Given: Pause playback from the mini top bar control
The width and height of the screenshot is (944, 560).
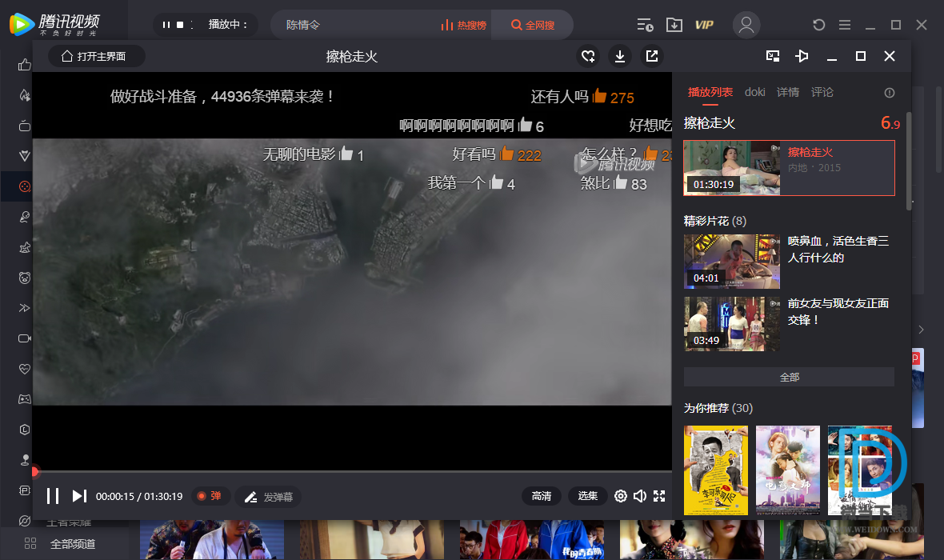Looking at the screenshot, I should click(x=166, y=25).
